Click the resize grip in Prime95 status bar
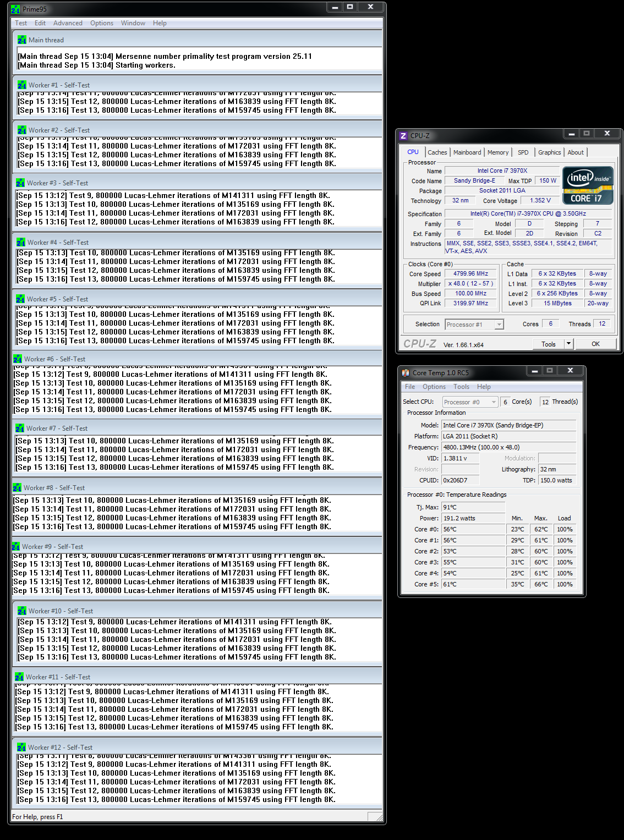Screen dimensions: 624x840 click(378, 817)
